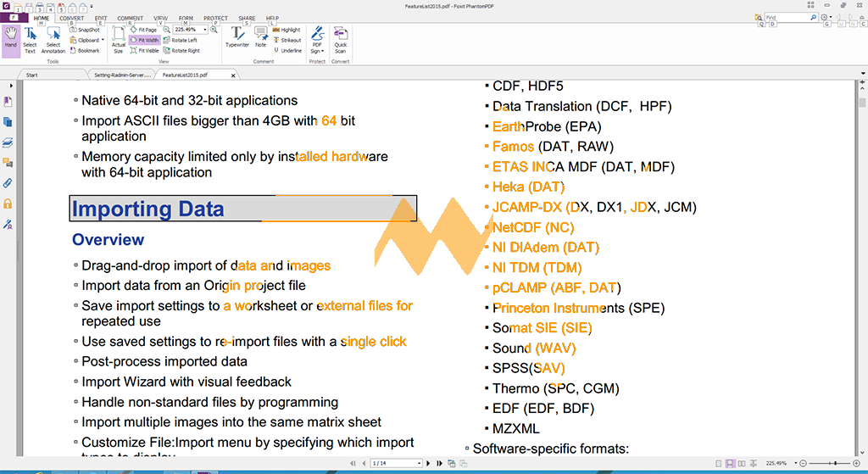Select the Hand tool

[x=10, y=40]
